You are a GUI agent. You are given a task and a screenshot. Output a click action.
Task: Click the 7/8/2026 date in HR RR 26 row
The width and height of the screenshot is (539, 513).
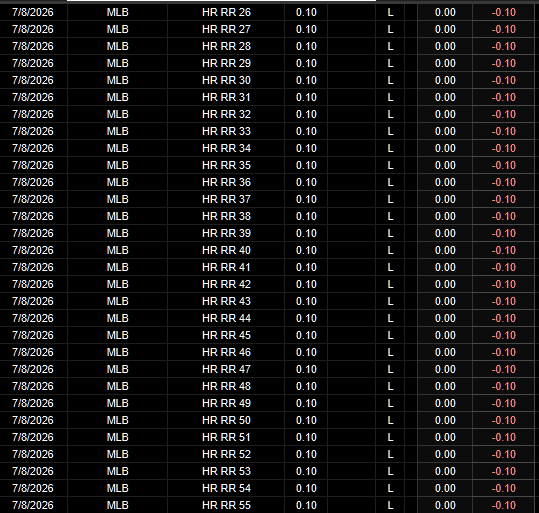[33, 12]
